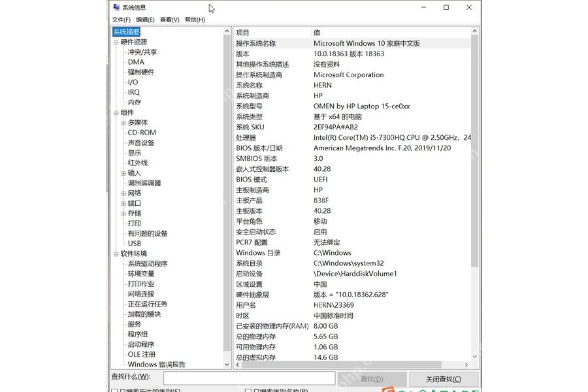Viewport: 588px width, 392px height.
Task: Expand the 网络 node
Action: coord(123,193)
